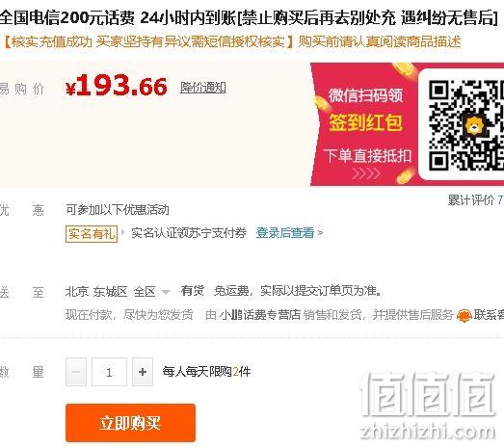504x448 pixels.
Task: Click the ¥193.66 price text
Action: click(x=116, y=86)
